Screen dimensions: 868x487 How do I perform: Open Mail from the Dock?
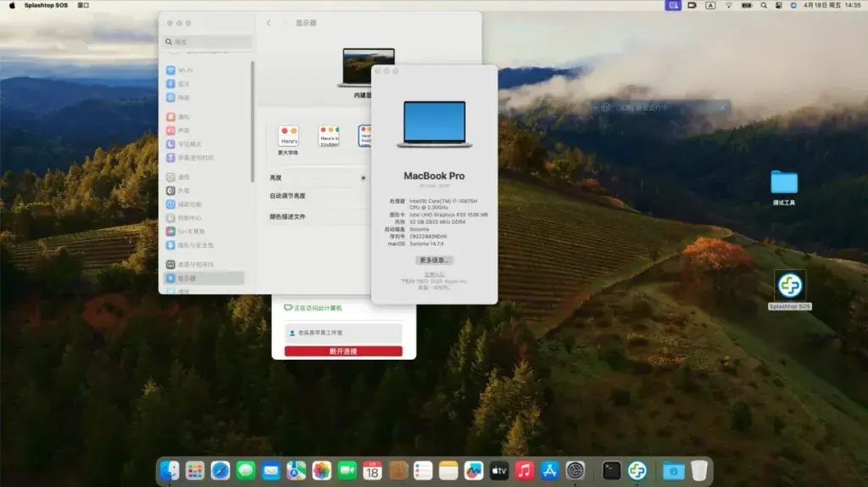[270, 471]
